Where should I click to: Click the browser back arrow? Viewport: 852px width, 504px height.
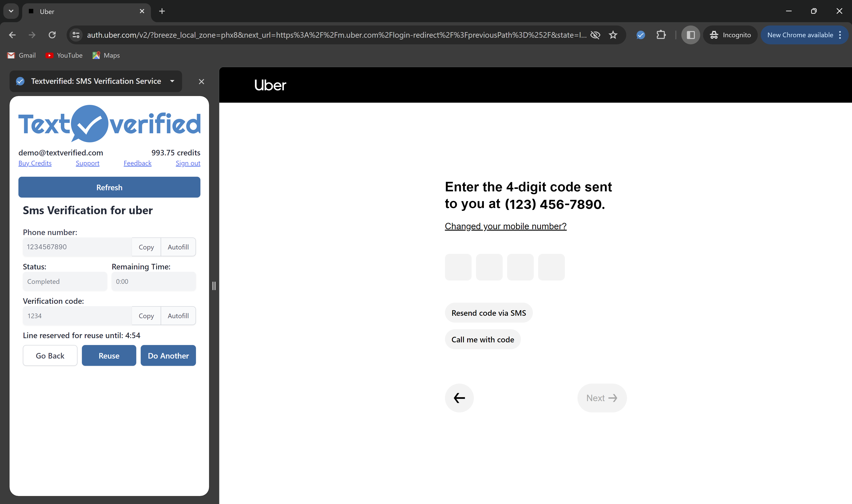[x=12, y=35]
